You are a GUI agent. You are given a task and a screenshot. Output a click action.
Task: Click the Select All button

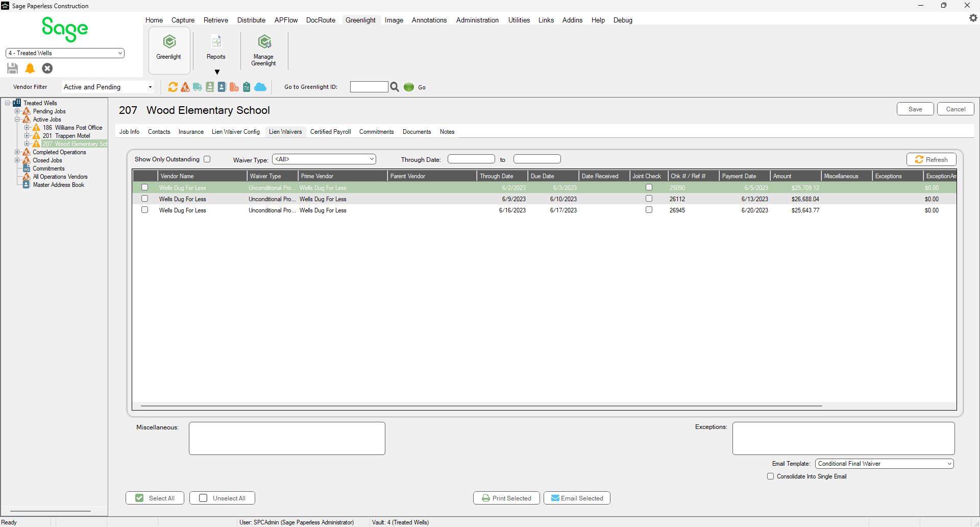[x=155, y=498]
